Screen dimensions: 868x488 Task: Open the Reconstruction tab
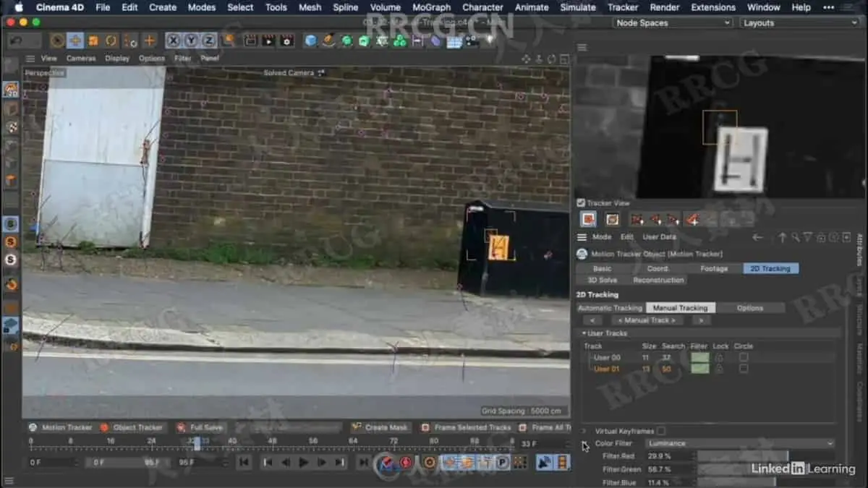tap(658, 280)
